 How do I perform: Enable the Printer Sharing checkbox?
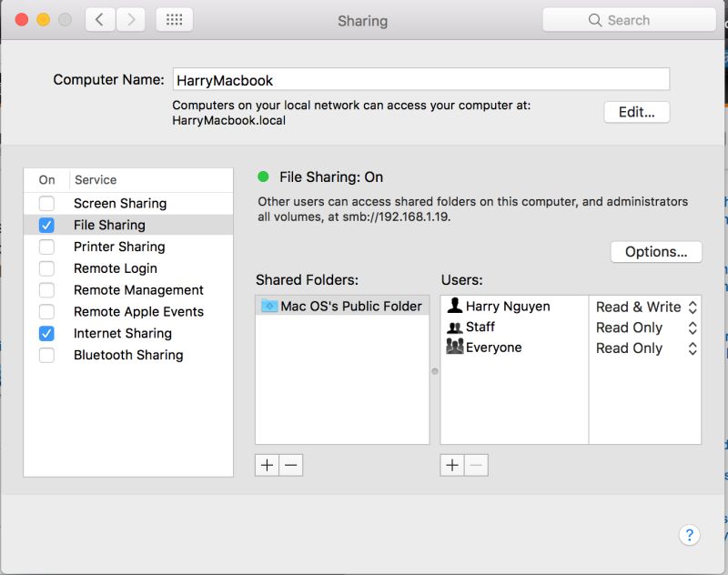coord(46,247)
